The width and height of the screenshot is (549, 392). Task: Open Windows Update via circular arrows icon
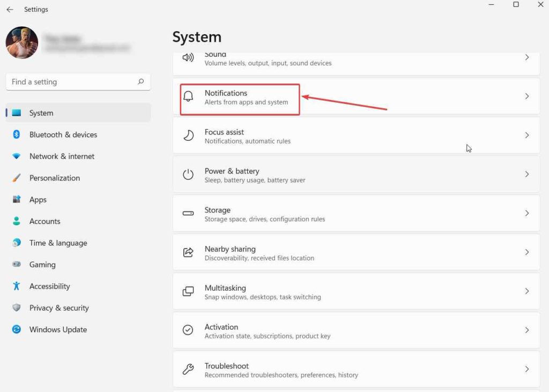pyautogui.click(x=17, y=329)
